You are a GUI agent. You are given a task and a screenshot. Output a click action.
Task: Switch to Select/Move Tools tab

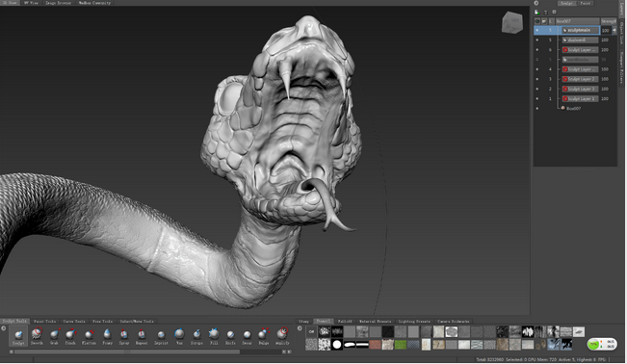137,322
